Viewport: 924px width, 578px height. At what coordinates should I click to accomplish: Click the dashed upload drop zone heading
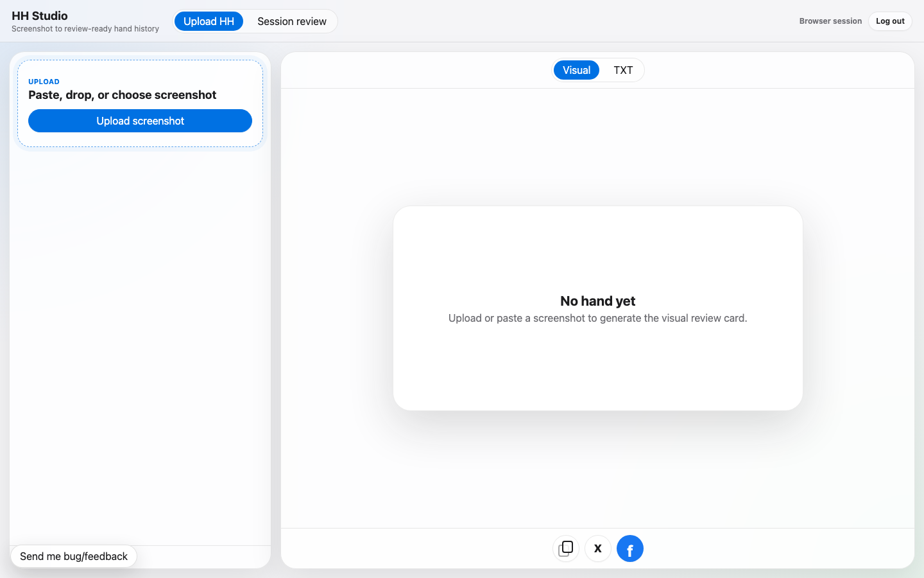123,94
